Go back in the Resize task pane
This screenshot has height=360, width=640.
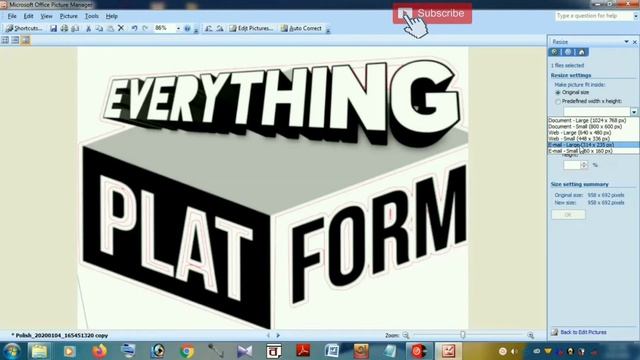(554, 52)
